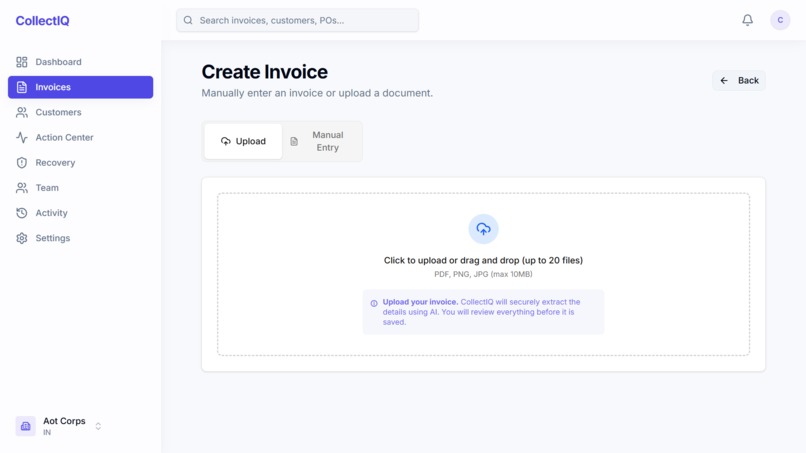Click the Aot Corps building icon
806x453 pixels.
[x=25, y=426]
